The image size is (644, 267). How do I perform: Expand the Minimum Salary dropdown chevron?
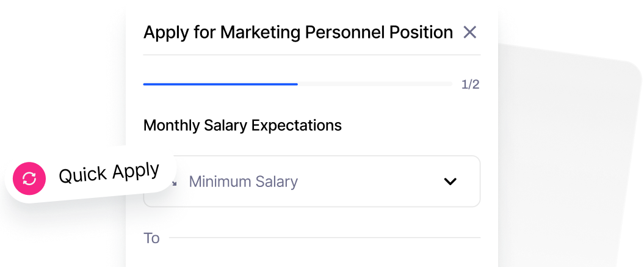pyautogui.click(x=450, y=181)
